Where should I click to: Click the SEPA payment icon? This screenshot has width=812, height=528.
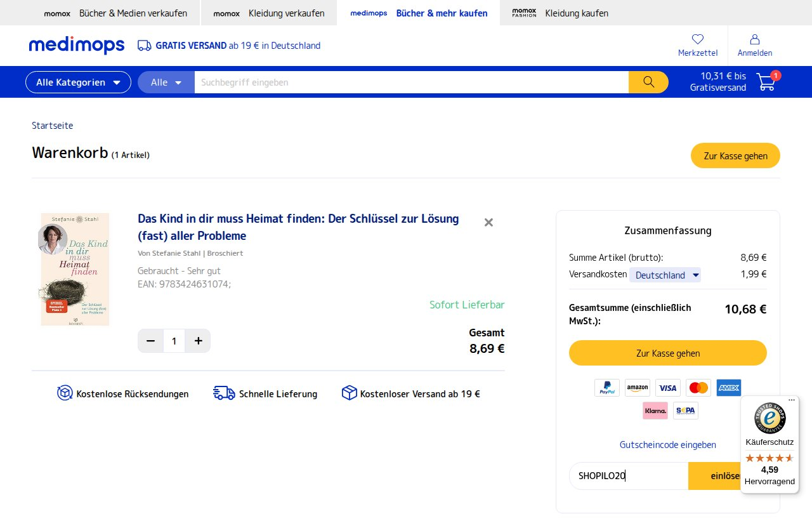coord(686,411)
